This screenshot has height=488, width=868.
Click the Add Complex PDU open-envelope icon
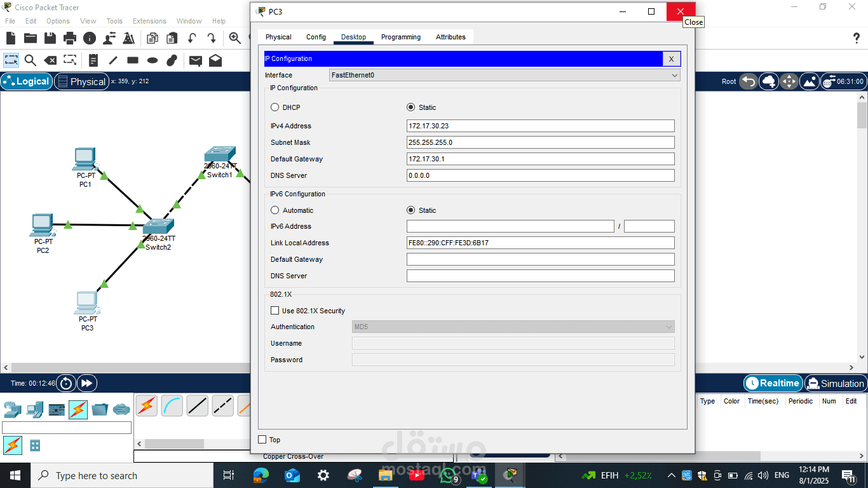215,60
